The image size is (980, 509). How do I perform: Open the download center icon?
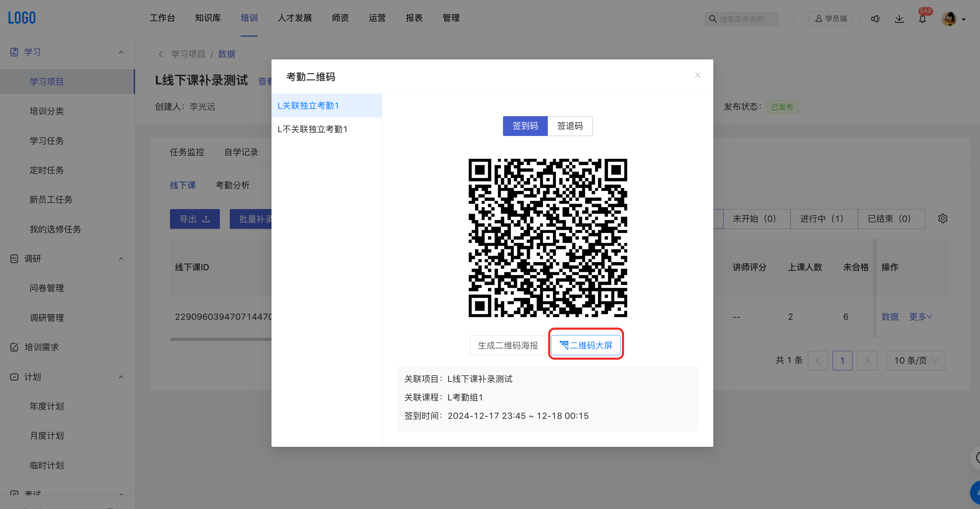(899, 19)
